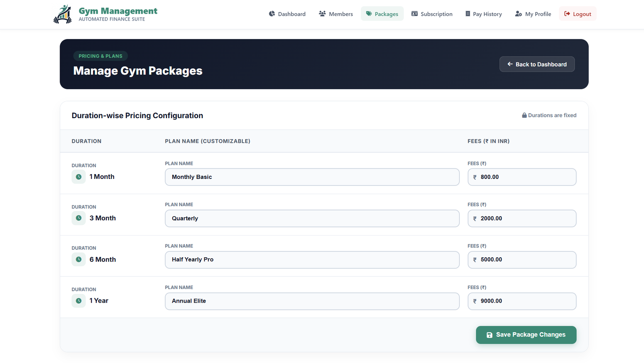Click the Manage Gym Packages heading
Screen dimensions: 644x363
[138, 71]
